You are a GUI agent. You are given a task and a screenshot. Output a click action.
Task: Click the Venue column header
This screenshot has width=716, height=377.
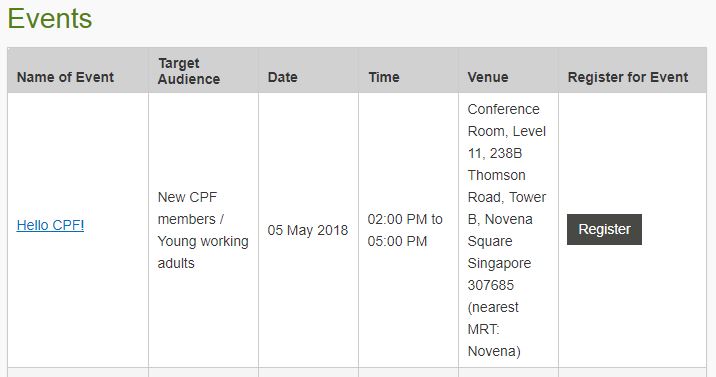[488, 77]
